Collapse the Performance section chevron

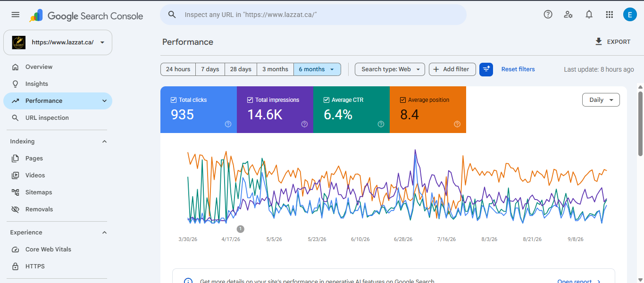(x=104, y=101)
